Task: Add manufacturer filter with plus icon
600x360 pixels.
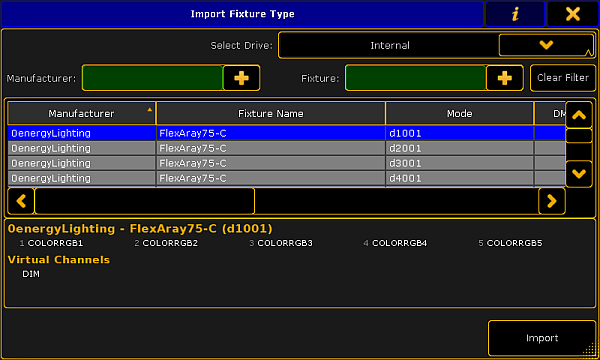Action: coord(241,78)
